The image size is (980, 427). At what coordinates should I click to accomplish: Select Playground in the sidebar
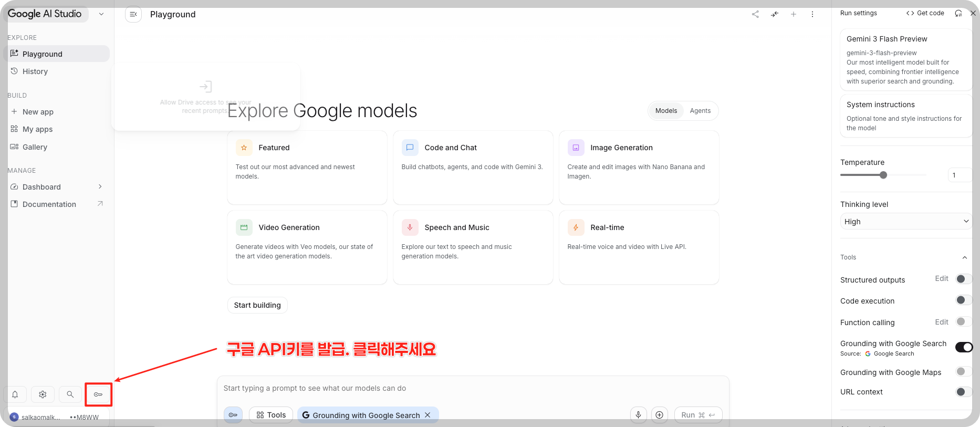click(57, 54)
